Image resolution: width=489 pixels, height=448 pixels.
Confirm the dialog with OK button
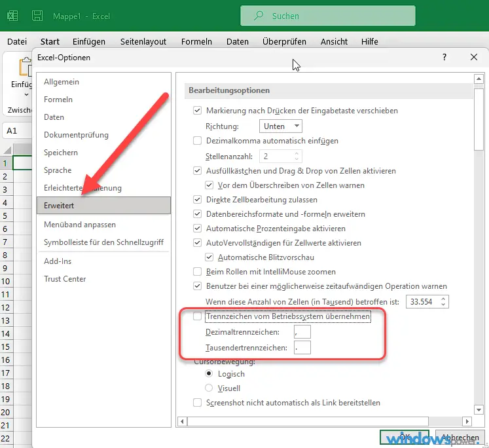tap(404, 437)
